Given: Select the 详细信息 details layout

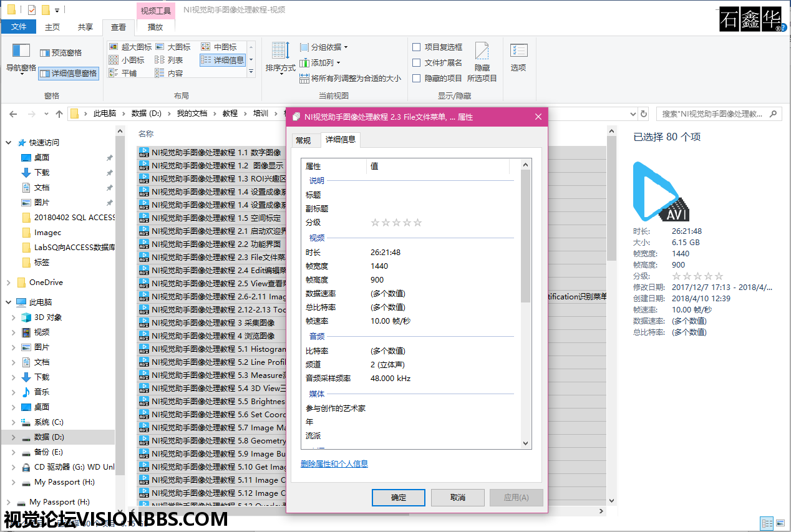Looking at the screenshot, I should coord(223,60).
